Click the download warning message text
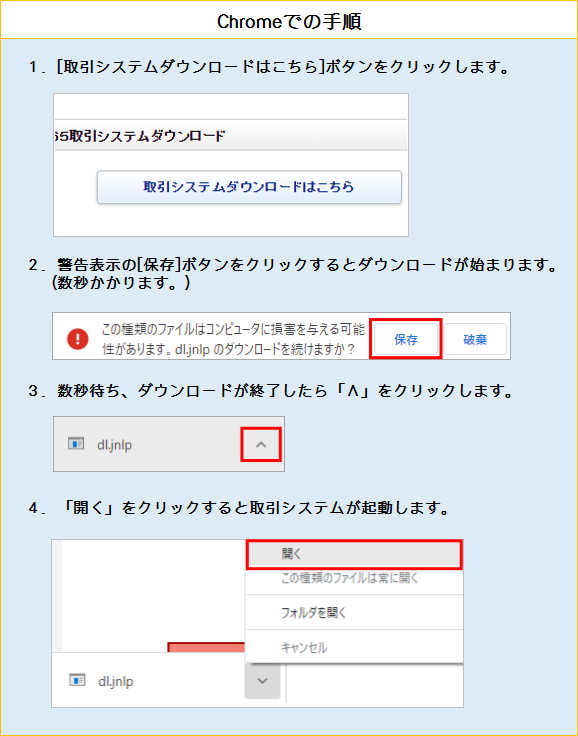Screen dimensions: 578x736 tap(233, 339)
